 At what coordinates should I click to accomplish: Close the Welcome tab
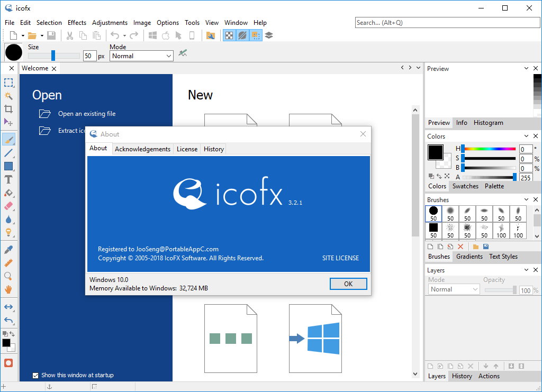click(x=54, y=69)
